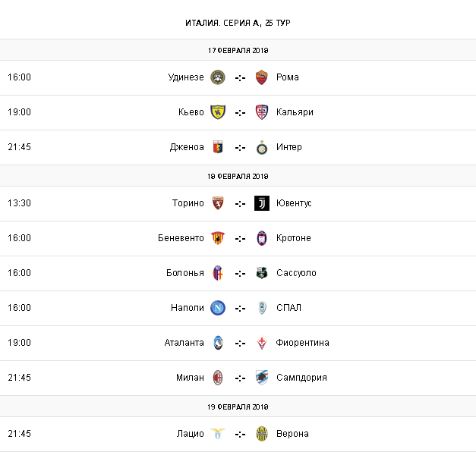The height and width of the screenshot is (452, 476).
Task: Open the Torino team link
Action: (x=188, y=203)
